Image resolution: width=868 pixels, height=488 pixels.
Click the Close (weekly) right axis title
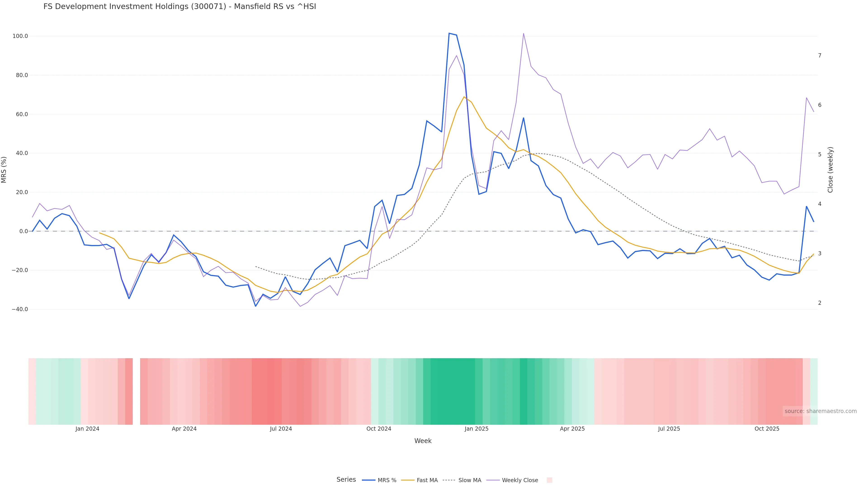(830, 170)
